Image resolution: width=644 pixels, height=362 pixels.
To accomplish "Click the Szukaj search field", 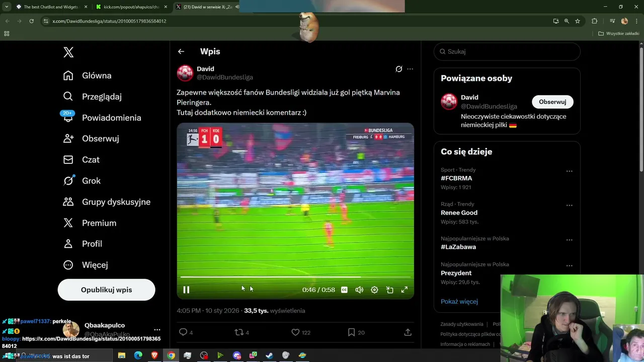I will (507, 51).
